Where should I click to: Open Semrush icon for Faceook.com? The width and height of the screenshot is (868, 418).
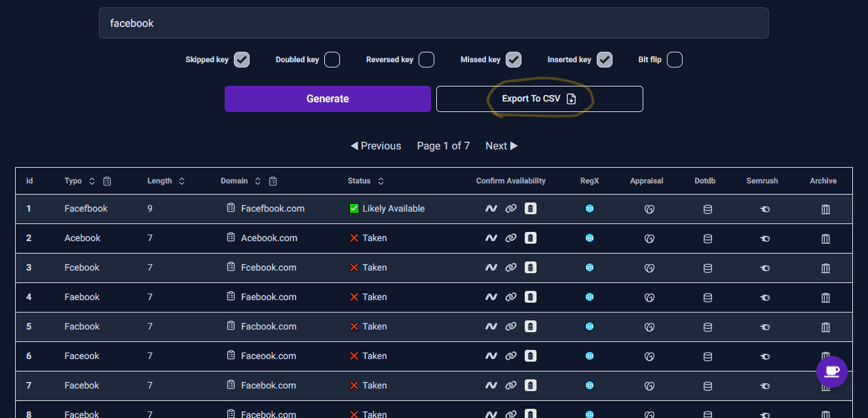(764, 356)
